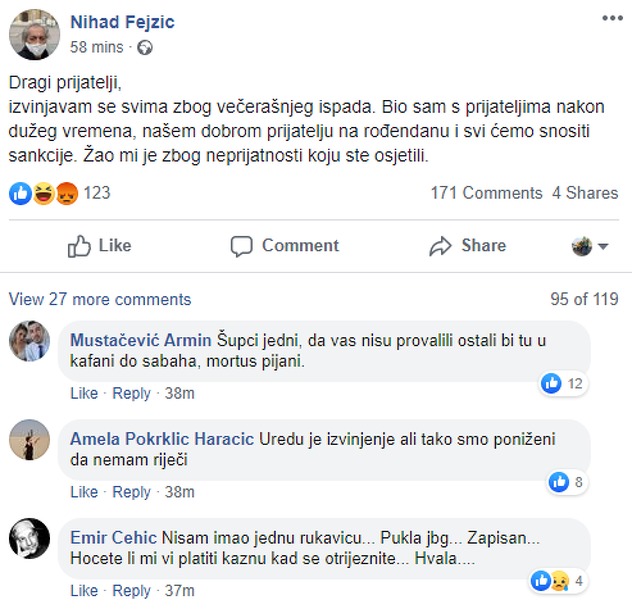This screenshot has height=609, width=632.
Task: Like Mustačević Armin's comment
Action: tap(83, 394)
